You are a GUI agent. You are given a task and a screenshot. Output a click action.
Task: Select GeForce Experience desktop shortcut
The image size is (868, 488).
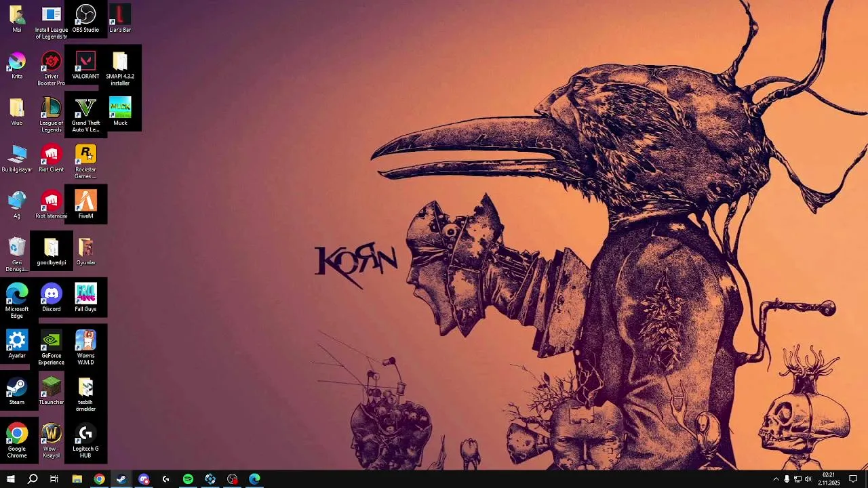[52, 348]
